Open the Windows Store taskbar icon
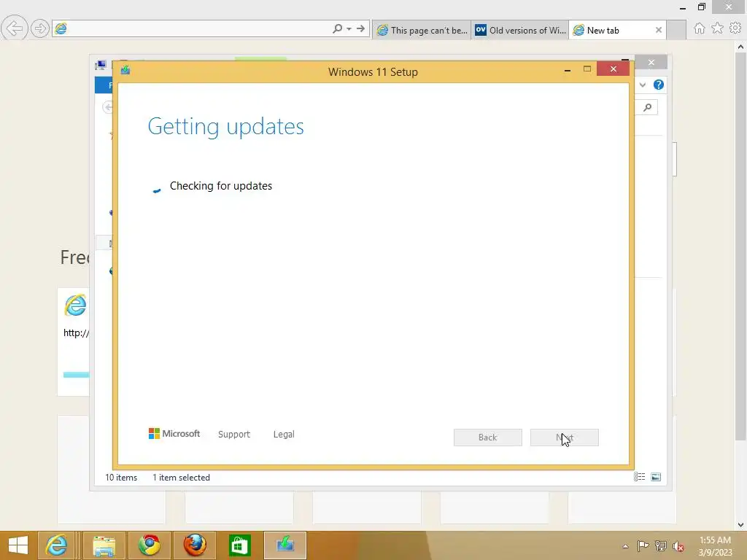Image resolution: width=747 pixels, height=560 pixels. pos(239,545)
